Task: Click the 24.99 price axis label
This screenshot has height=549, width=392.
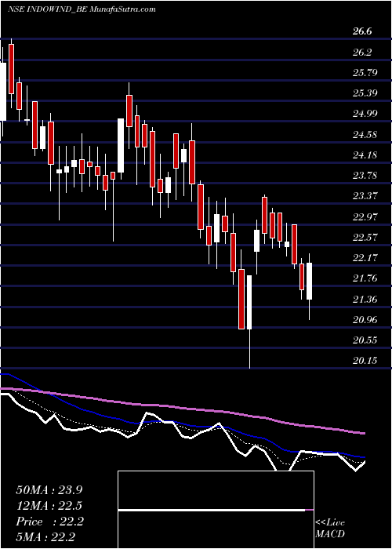Action: [365, 114]
